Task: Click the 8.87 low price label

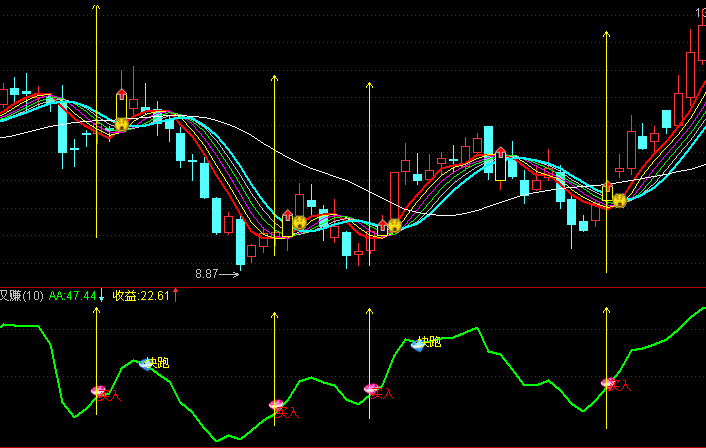Action: click(207, 274)
